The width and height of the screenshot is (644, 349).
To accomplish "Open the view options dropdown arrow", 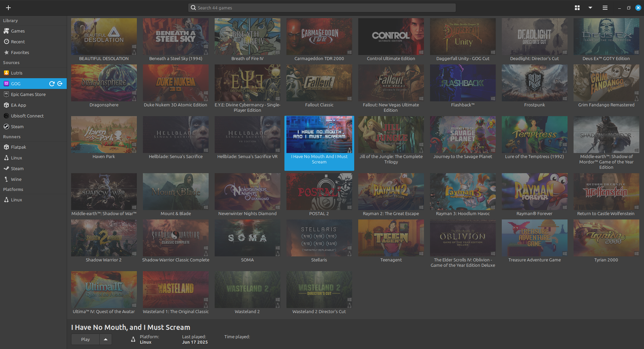I will (x=590, y=8).
